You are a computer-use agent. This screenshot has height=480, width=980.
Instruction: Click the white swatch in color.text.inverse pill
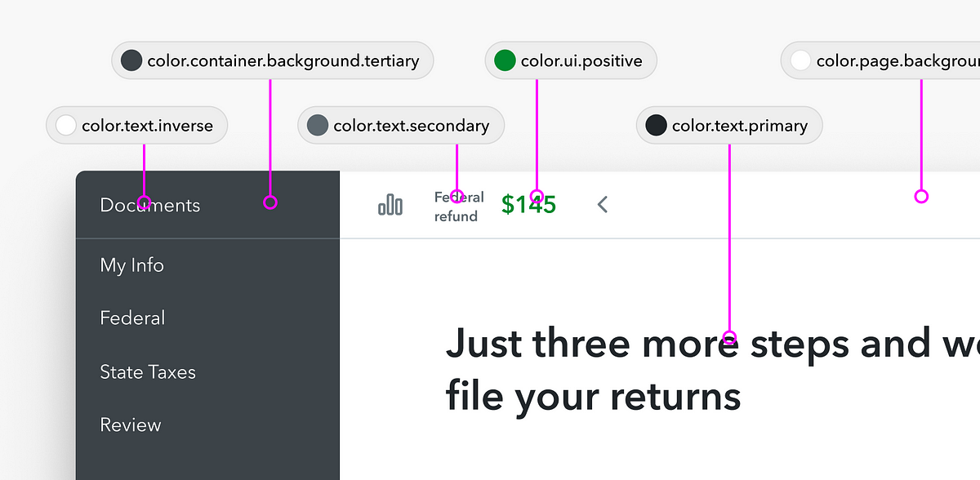coord(65,125)
